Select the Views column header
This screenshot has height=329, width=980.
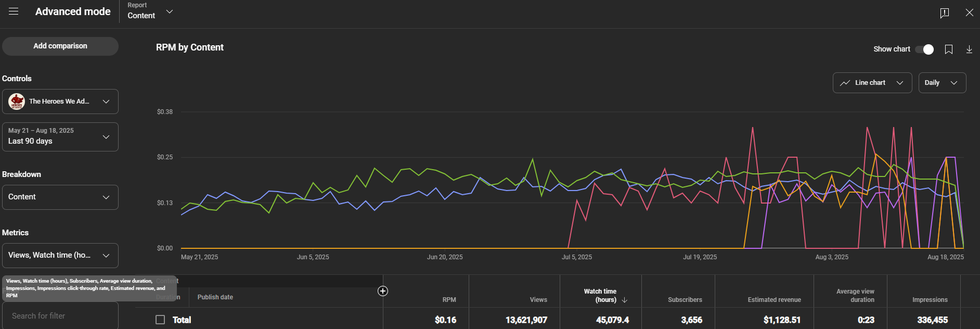coord(538,300)
